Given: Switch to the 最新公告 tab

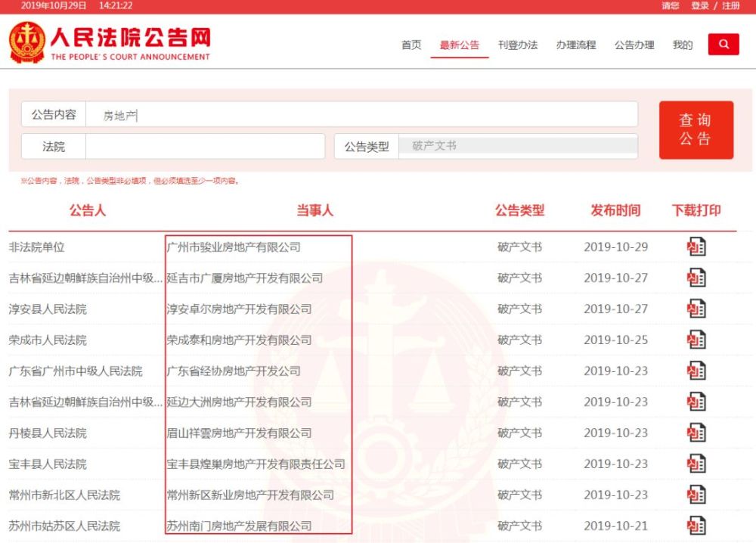Looking at the screenshot, I should click(x=460, y=45).
